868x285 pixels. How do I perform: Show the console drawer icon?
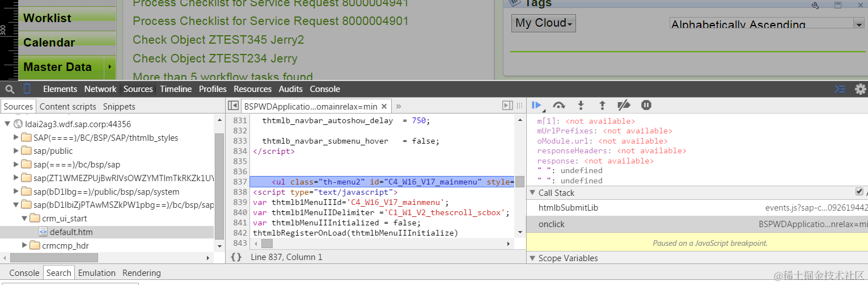pos(840,89)
